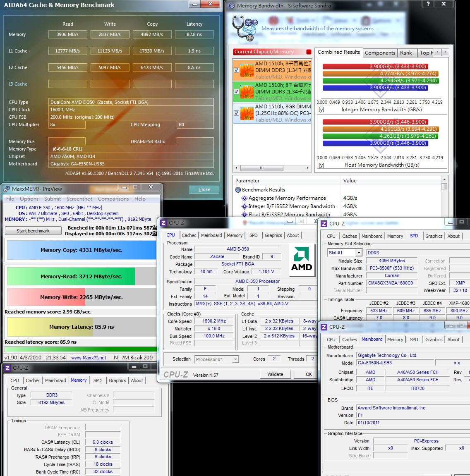The image size is (470, 476).
Task: Switch to Components tab in Sandra
Action: [x=380, y=53]
